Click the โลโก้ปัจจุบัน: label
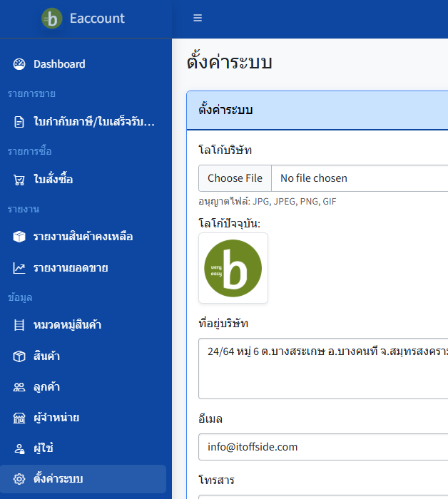Image resolution: width=448 pixels, height=499 pixels. click(230, 223)
